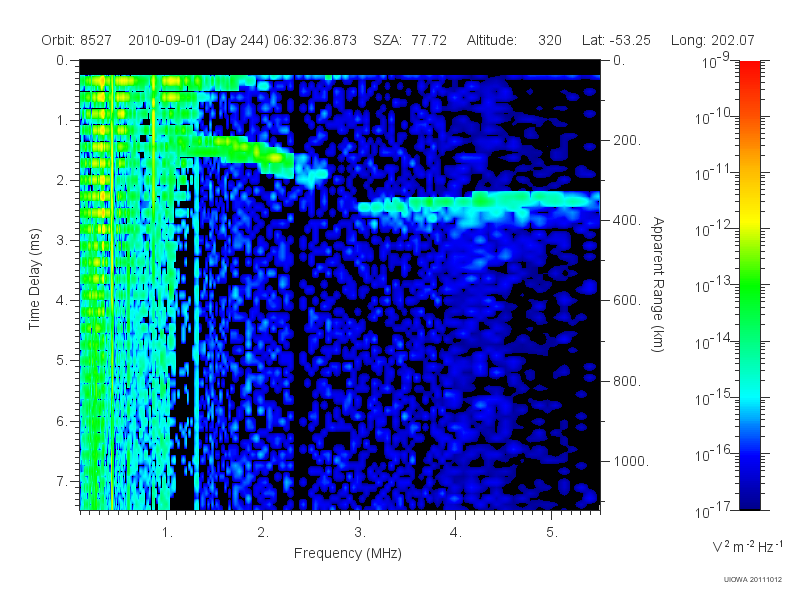Click the Time Delay (ms) axis title

[x=34, y=279]
